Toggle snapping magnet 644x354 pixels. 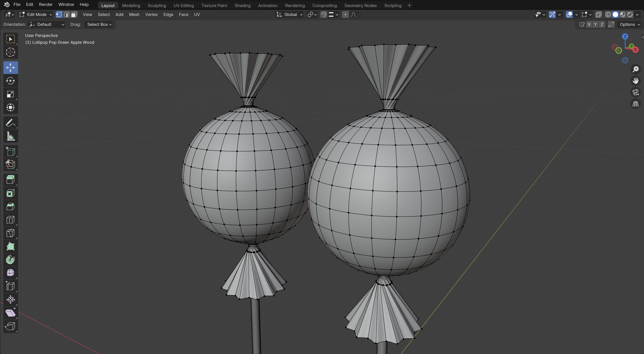324,14
